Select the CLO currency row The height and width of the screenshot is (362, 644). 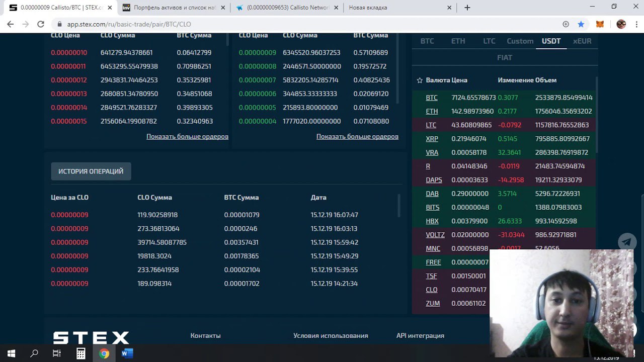(x=451, y=290)
